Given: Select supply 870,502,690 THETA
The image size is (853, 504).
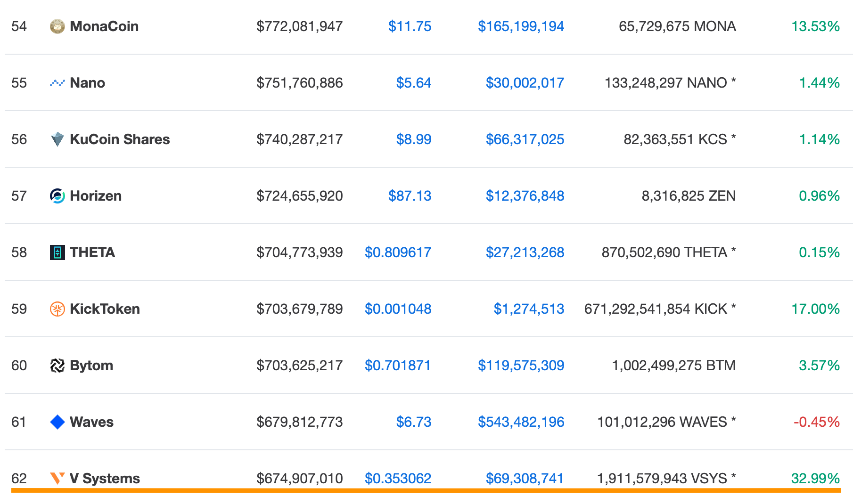Looking at the screenshot, I should coord(664,252).
